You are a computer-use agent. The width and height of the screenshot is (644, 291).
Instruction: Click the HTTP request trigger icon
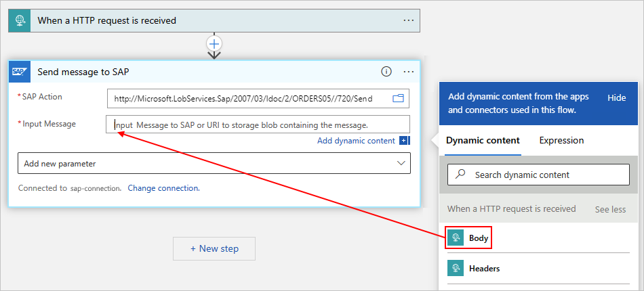20,20
